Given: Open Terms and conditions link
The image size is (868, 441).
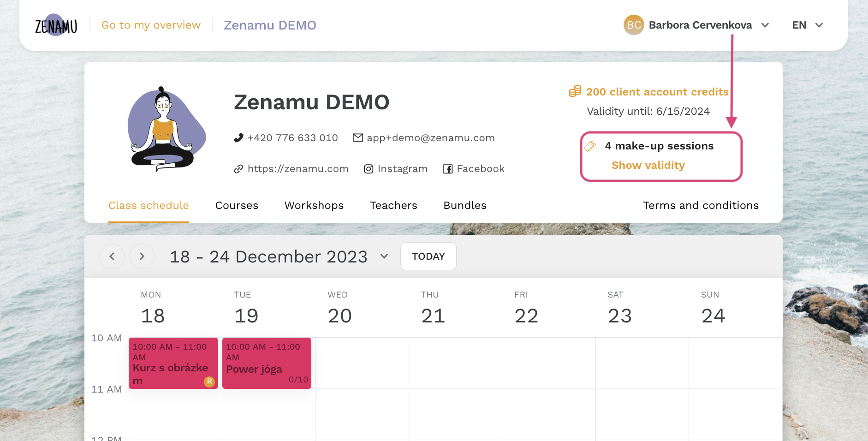Looking at the screenshot, I should [x=701, y=205].
